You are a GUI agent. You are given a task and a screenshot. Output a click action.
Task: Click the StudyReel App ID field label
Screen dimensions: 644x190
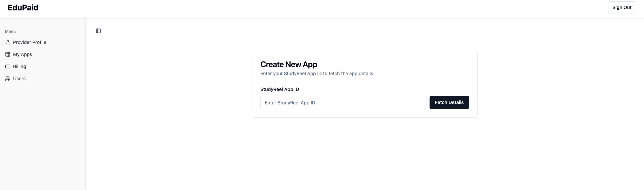point(280,89)
